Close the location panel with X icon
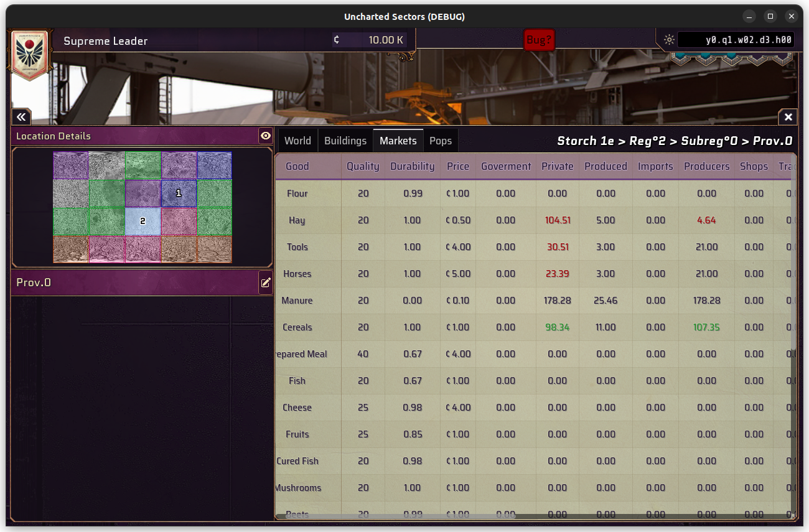Image resolution: width=809 pixels, height=532 pixels. click(788, 117)
